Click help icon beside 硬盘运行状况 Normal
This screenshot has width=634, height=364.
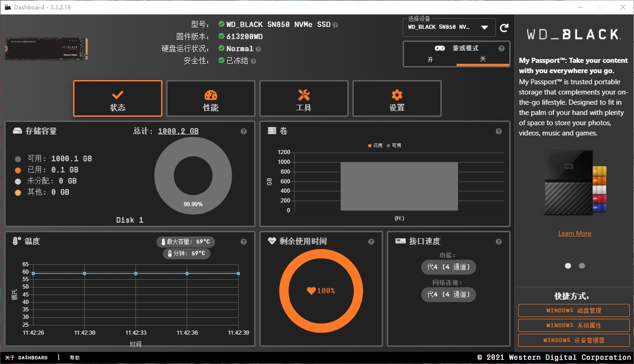(258, 49)
